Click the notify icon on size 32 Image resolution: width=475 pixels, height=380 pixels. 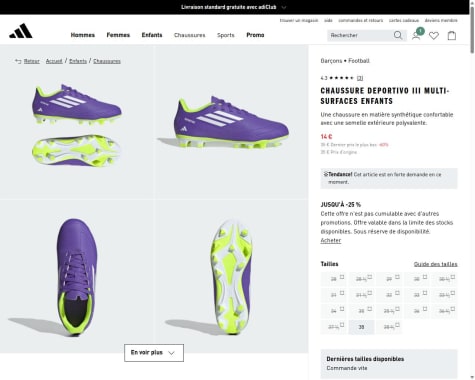point(397,293)
